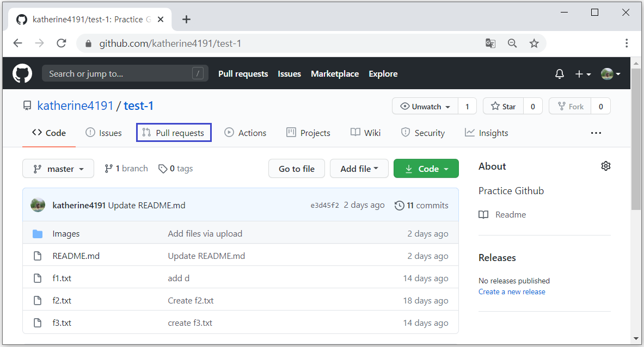Open repository settings gear beside About

(x=606, y=166)
